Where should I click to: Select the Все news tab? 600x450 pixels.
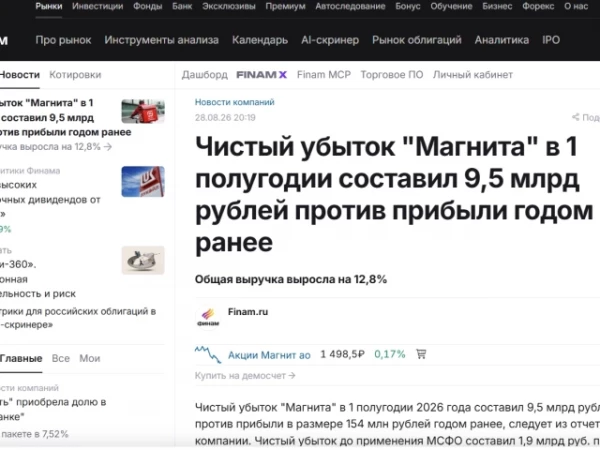pyautogui.click(x=61, y=359)
